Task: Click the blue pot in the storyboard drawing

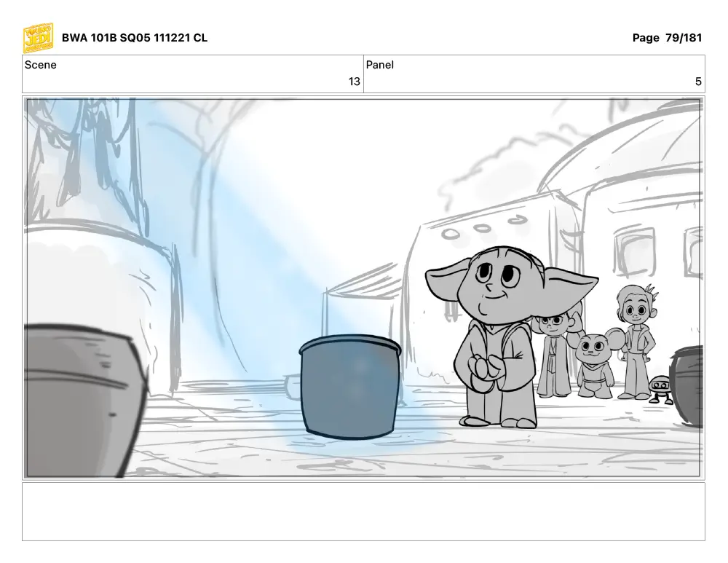Action: 351,387
